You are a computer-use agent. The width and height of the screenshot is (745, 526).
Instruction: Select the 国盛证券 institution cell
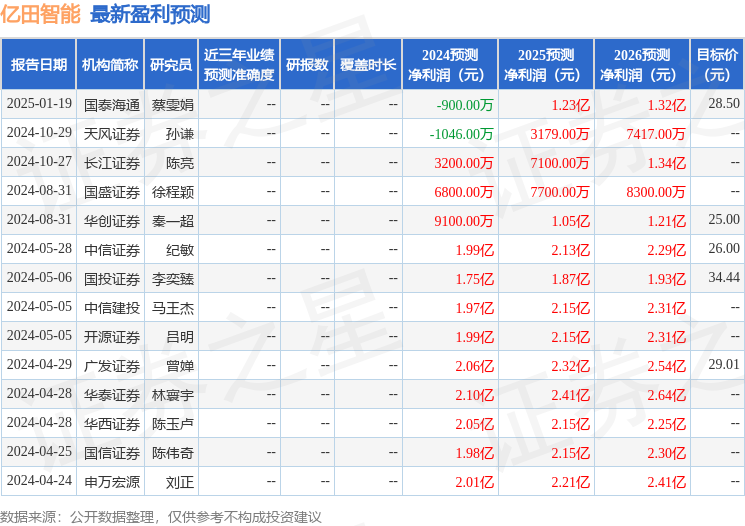112,192
